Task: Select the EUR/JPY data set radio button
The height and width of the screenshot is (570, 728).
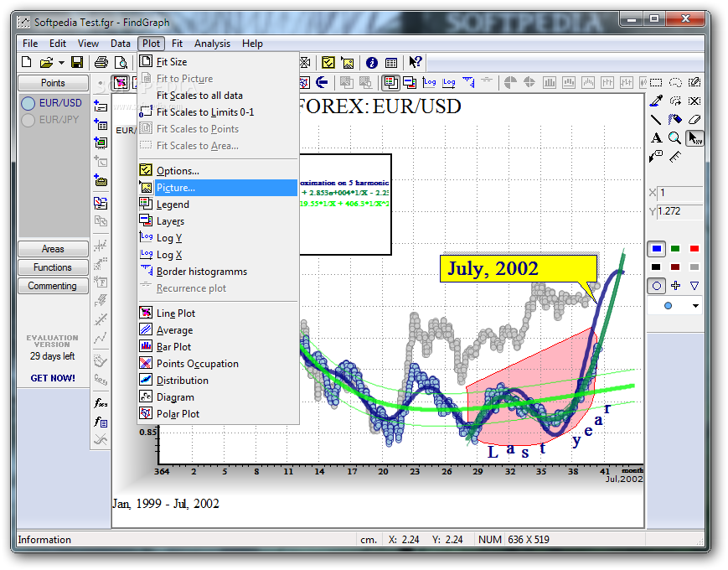Action: click(x=28, y=120)
